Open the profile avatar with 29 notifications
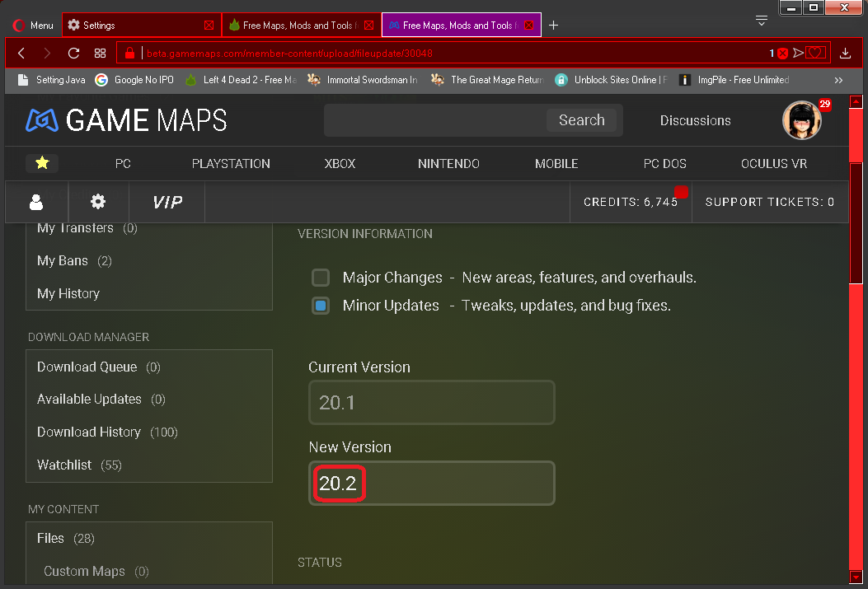The height and width of the screenshot is (589, 868). click(801, 120)
